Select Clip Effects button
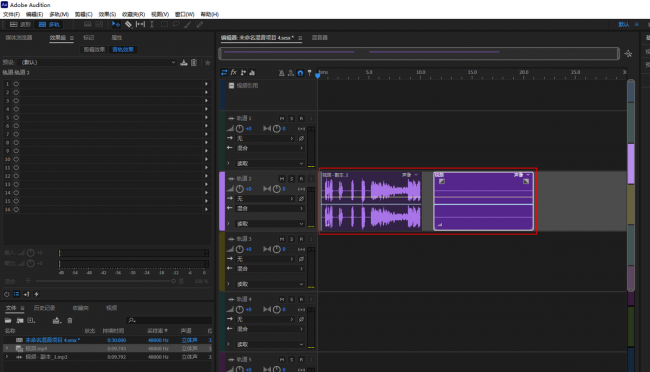The height and width of the screenshot is (372, 650). click(95, 50)
